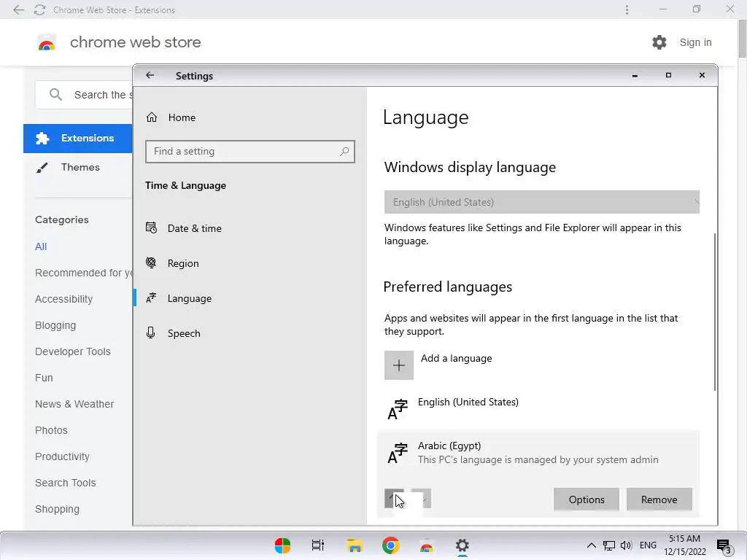Open Extensions in Chrome Web Store

pos(77,138)
